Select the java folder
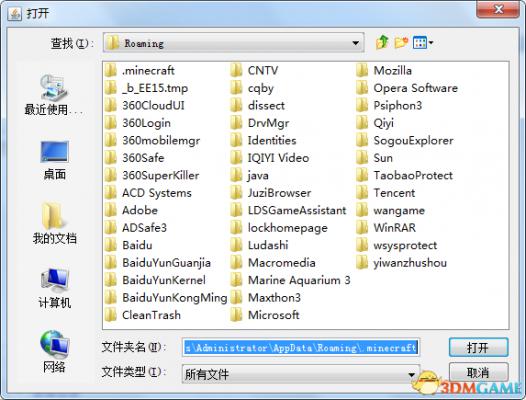The height and width of the screenshot is (400, 526). [x=250, y=175]
